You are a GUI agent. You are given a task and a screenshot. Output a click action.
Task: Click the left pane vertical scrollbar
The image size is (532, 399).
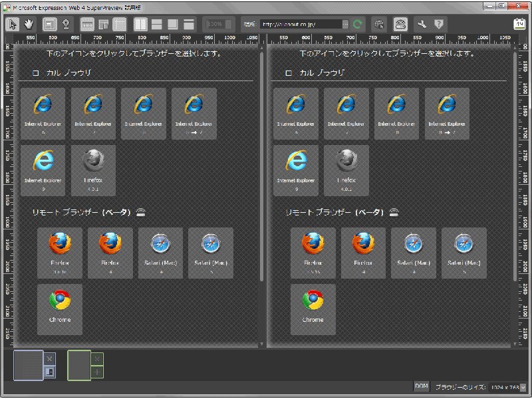click(x=261, y=166)
